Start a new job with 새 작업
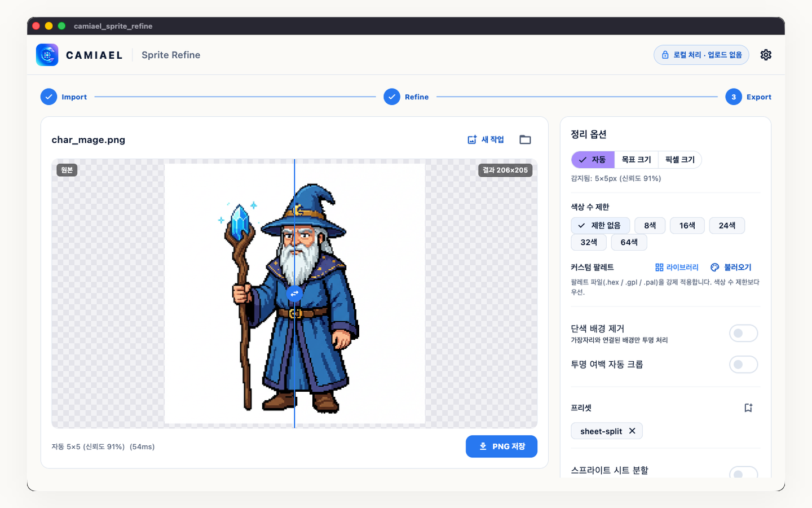This screenshot has height=508, width=812. [486, 139]
